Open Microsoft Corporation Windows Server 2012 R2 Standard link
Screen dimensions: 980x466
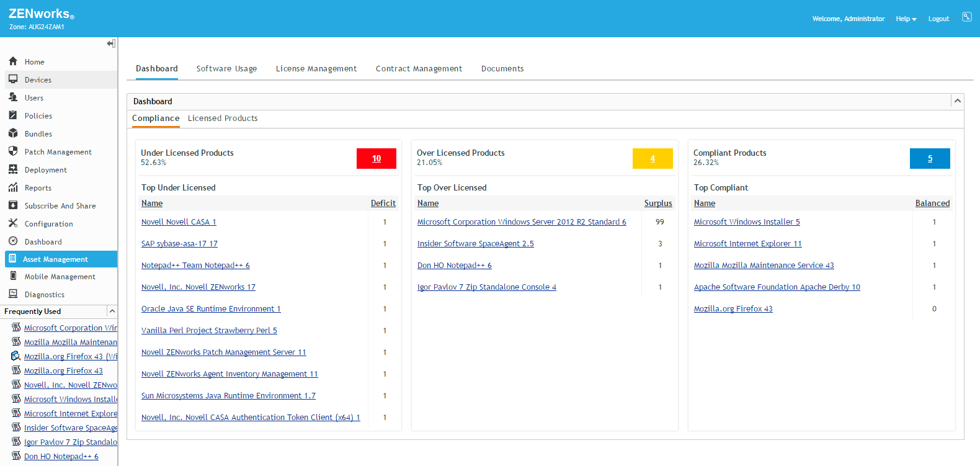(522, 222)
